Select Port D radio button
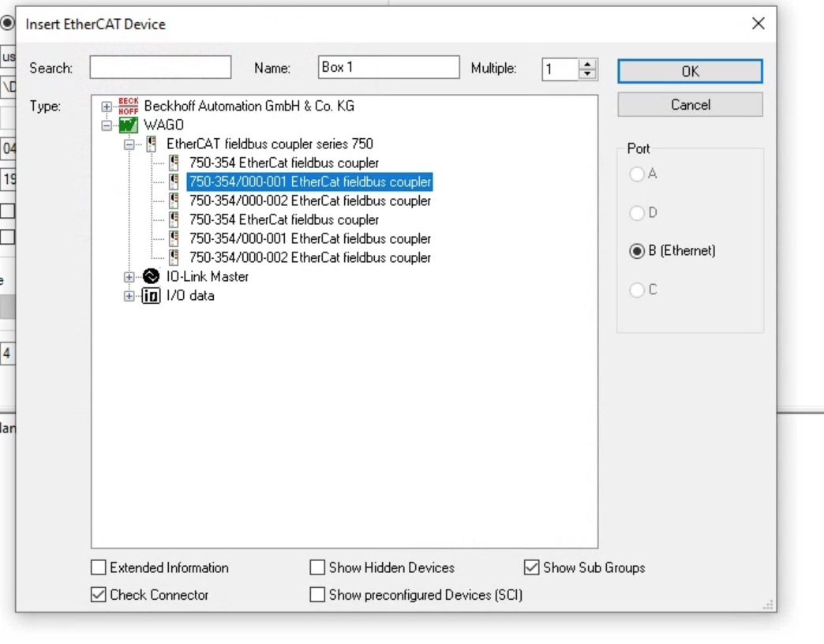Viewport: 824px width, 644px height. pyautogui.click(x=637, y=213)
